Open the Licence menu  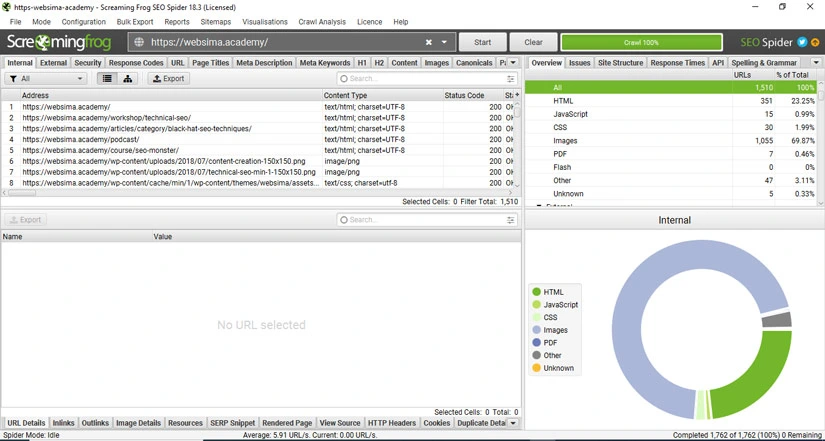coord(370,22)
